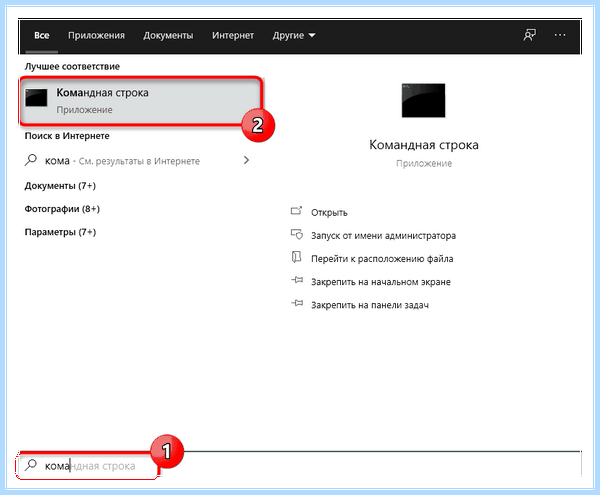Image resolution: width=600 pixels, height=495 pixels.
Task: Open the Документы search tab
Action: [x=168, y=36]
